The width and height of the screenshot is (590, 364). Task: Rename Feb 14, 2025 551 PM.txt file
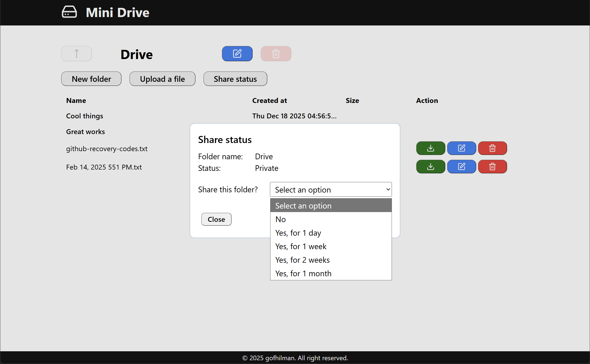(461, 167)
